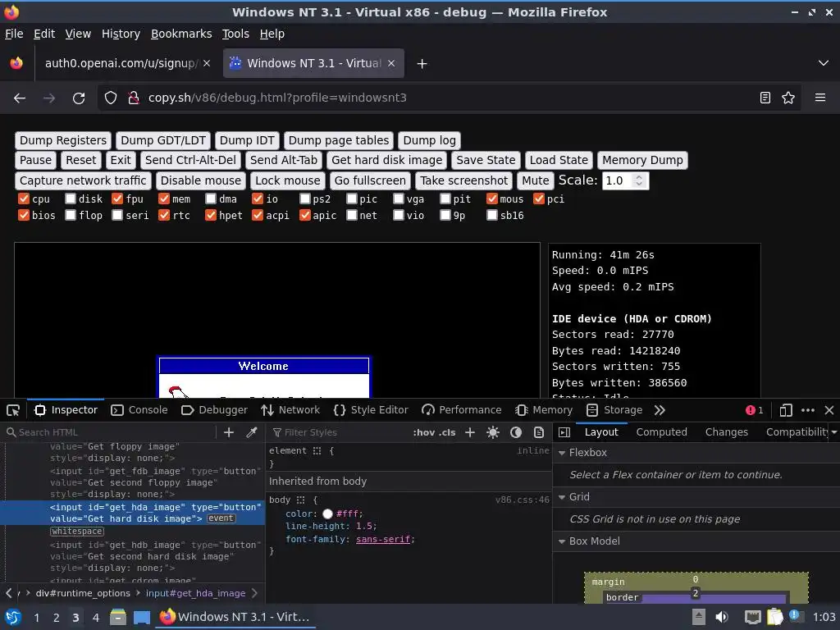
Task: Uncheck the cpu logging checkbox
Action: [x=24, y=199]
